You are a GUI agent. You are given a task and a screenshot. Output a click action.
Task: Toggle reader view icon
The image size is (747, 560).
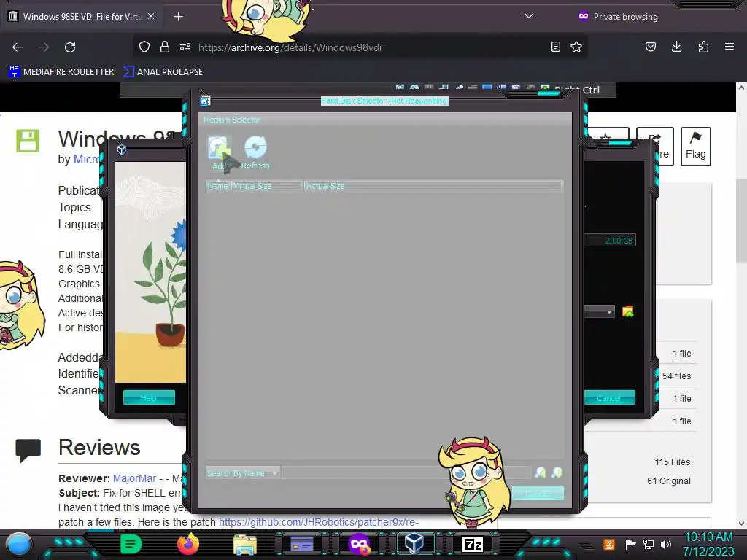(x=555, y=47)
